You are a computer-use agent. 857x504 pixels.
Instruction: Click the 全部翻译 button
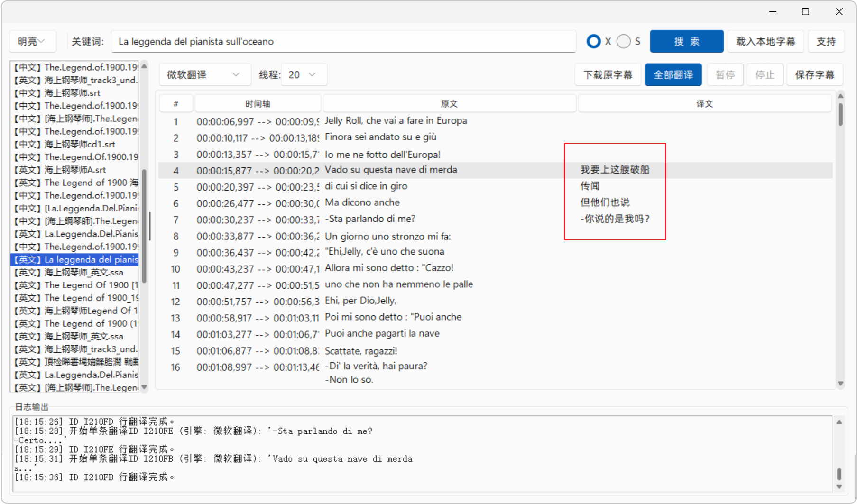tap(673, 75)
